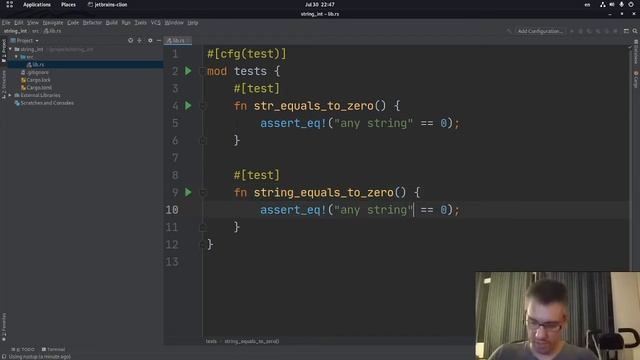Open the Navigate menu
640x360 pixels.
[x=53, y=22]
